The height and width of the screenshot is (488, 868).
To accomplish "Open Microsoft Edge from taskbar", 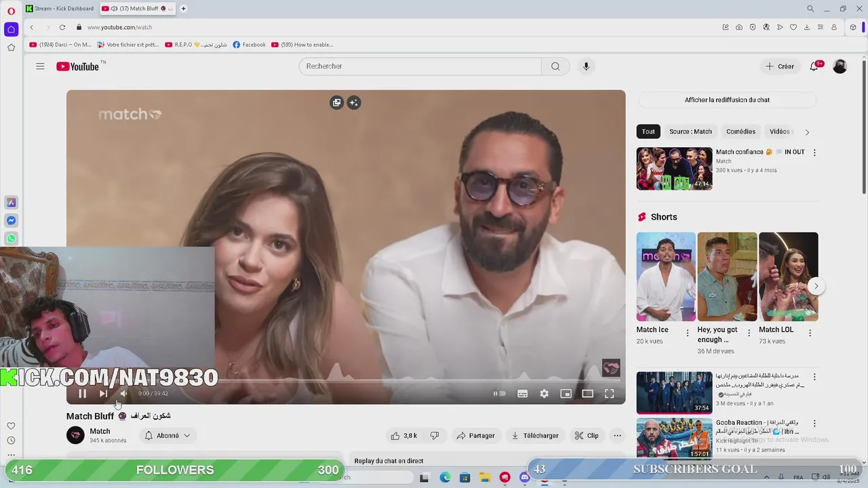I will [x=445, y=478].
